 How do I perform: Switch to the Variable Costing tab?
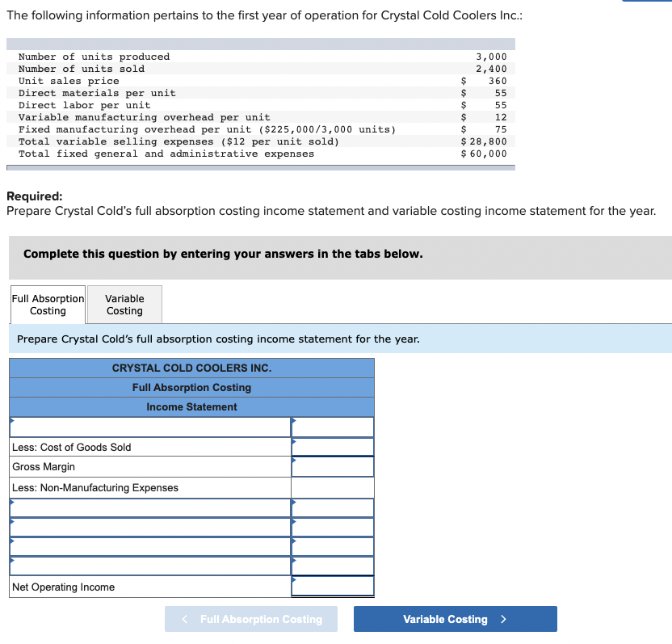click(124, 305)
